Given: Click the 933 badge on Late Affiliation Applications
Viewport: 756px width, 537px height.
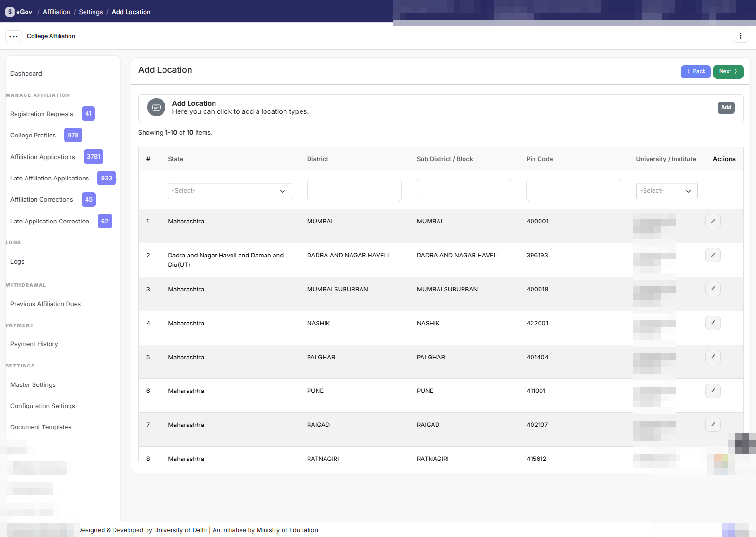Looking at the screenshot, I should [x=107, y=178].
